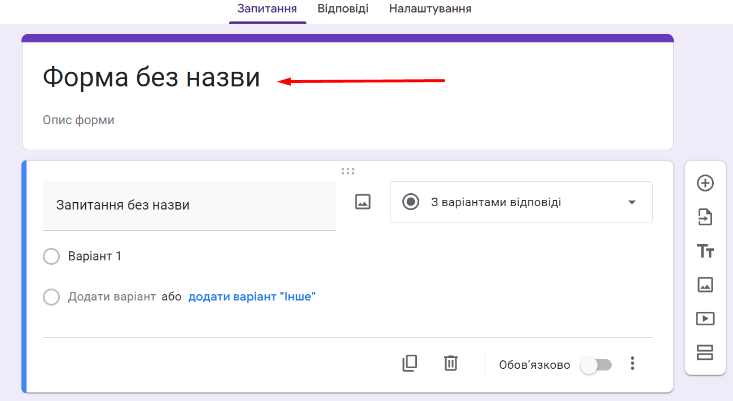Add a title and description block
Image resolution: width=733 pixels, height=401 pixels.
coord(705,251)
